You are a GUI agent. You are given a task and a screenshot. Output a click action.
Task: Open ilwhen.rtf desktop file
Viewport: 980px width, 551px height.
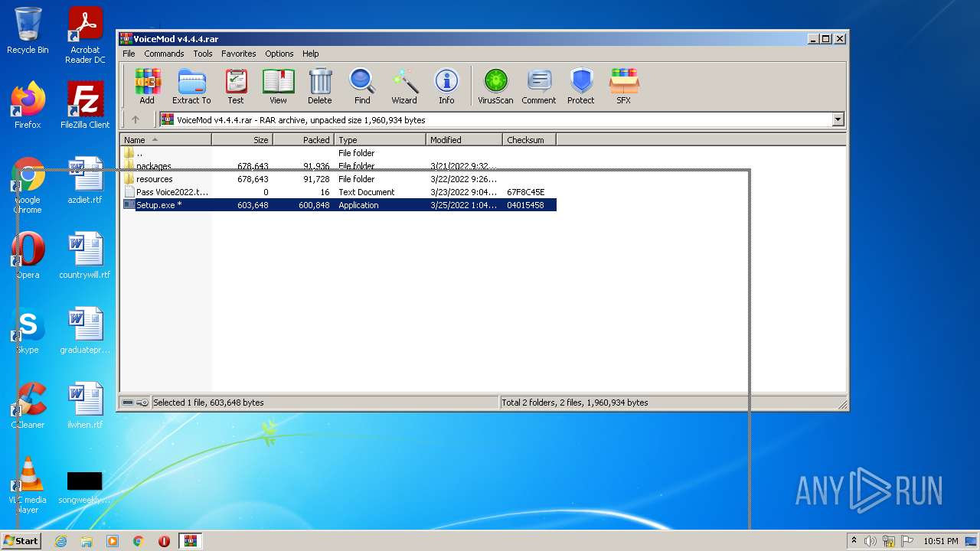(x=85, y=406)
